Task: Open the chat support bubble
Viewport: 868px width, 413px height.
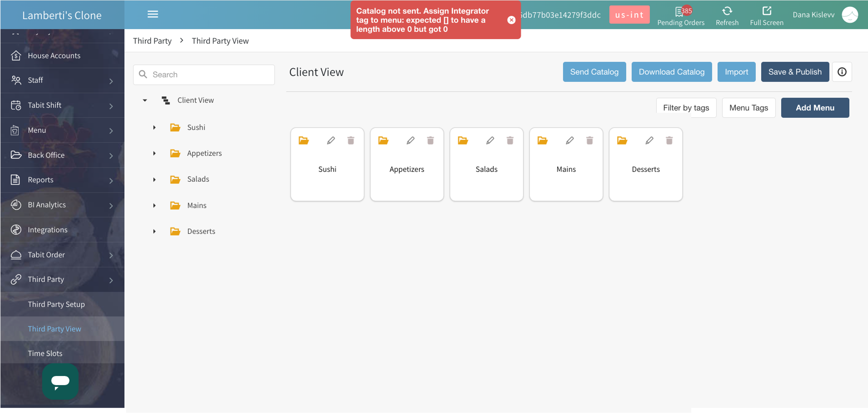Action: tap(60, 381)
